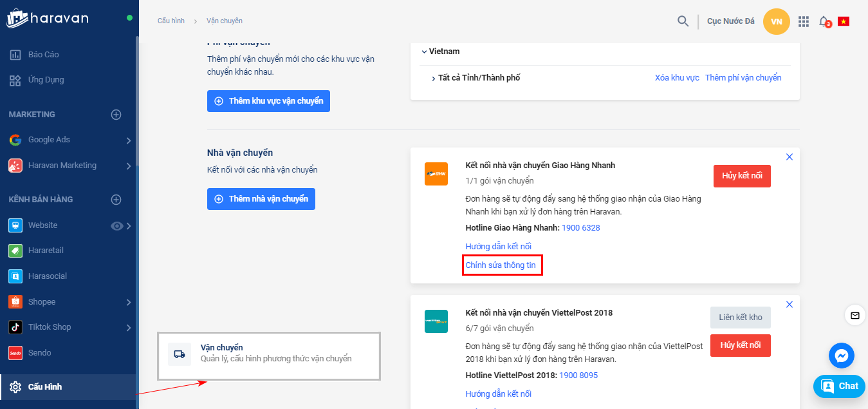Expand the Vietnam shipping zone

coord(425,52)
